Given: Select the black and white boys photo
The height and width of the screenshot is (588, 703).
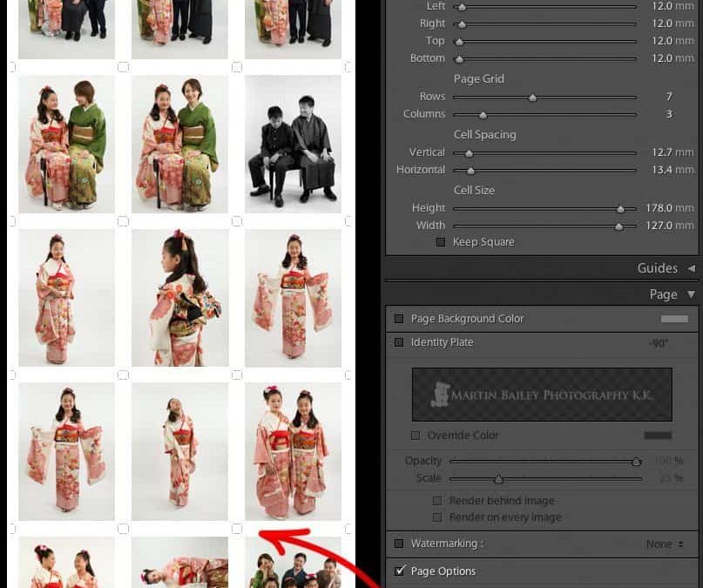Looking at the screenshot, I should [x=293, y=144].
